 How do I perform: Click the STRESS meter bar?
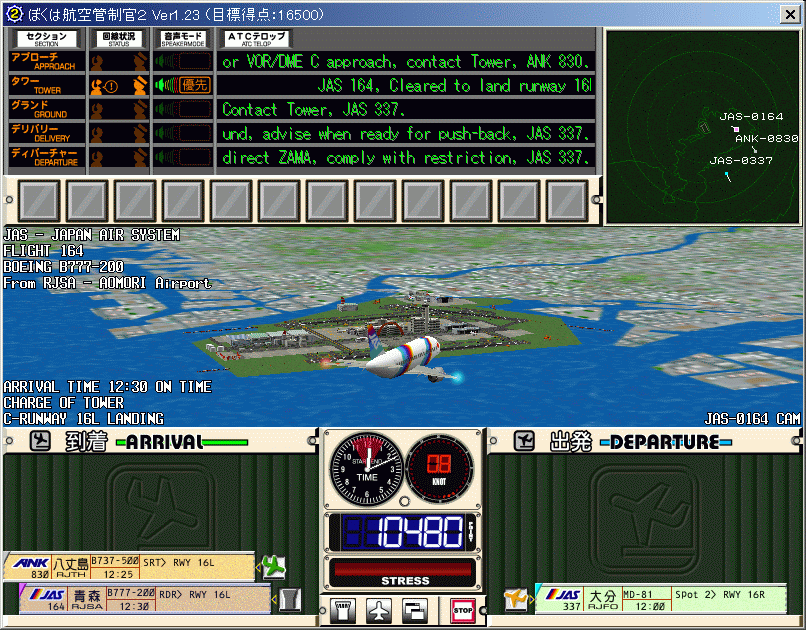coord(403,570)
